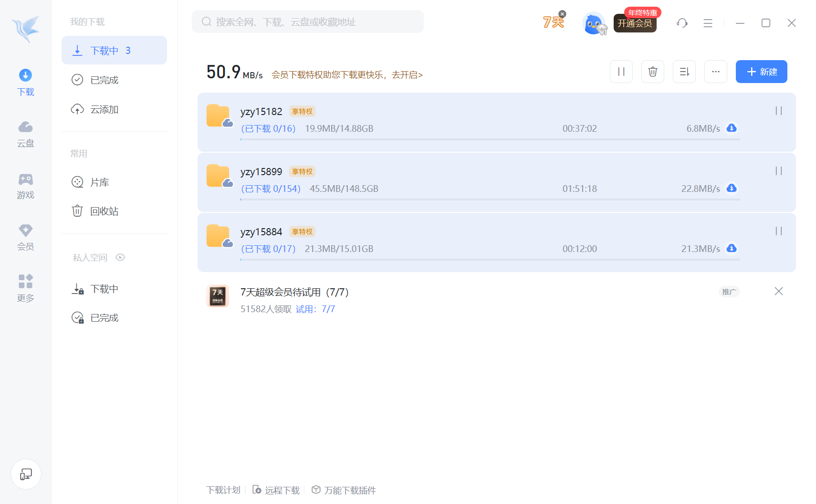Pause the yzy15884 download task
The image size is (816, 504).
[779, 231]
